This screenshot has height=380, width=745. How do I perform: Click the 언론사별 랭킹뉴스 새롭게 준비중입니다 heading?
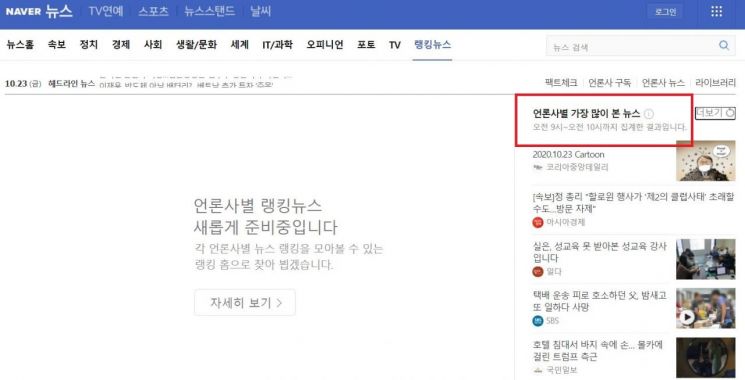coord(265,216)
